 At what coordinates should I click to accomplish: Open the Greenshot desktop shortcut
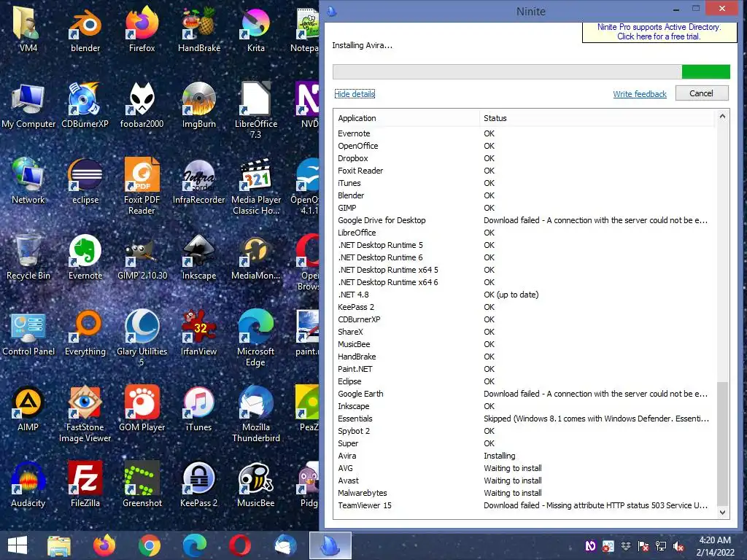coord(142,484)
